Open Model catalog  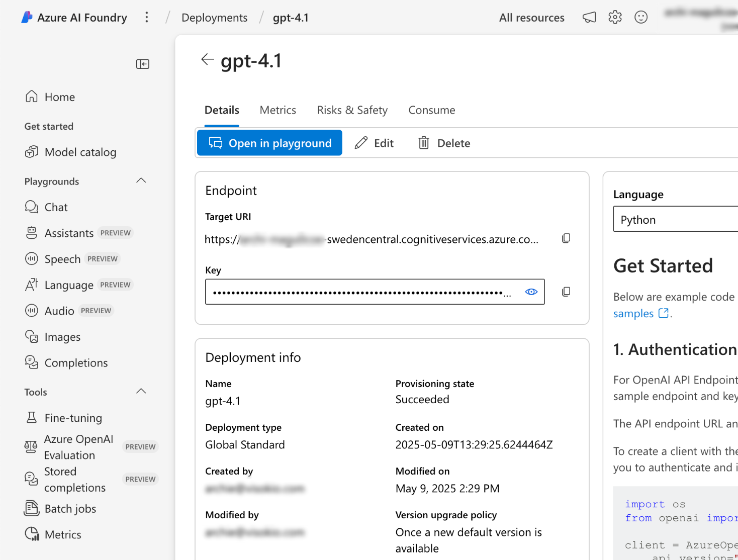[70, 152]
